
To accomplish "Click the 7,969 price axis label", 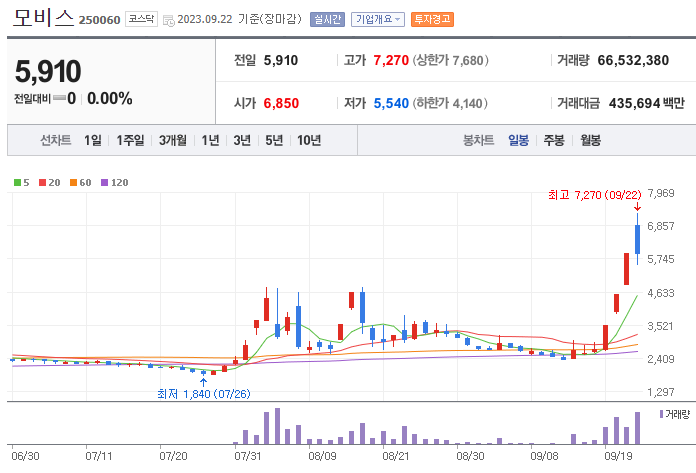I will [x=660, y=193].
